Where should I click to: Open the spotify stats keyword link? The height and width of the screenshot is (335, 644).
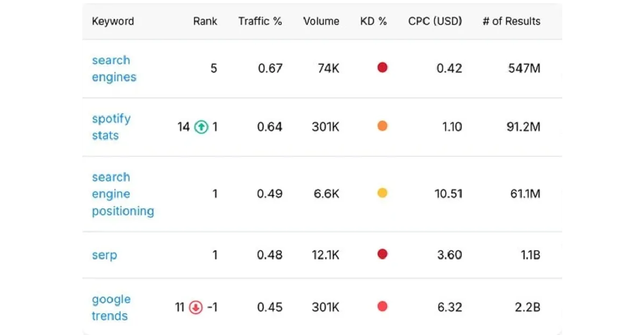pyautogui.click(x=111, y=127)
